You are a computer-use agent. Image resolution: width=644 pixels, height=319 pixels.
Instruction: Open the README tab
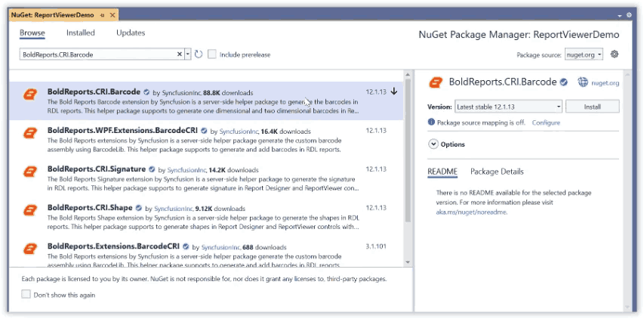pos(442,172)
